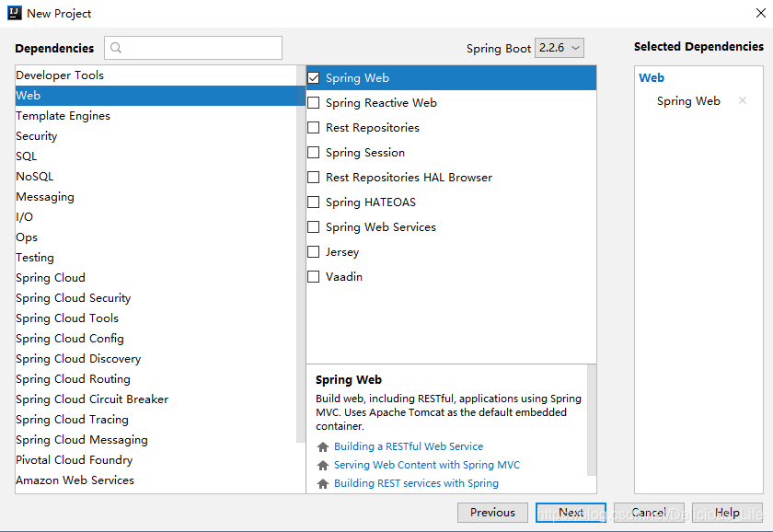Check the Spring Reactive Web checkbox

314,102
